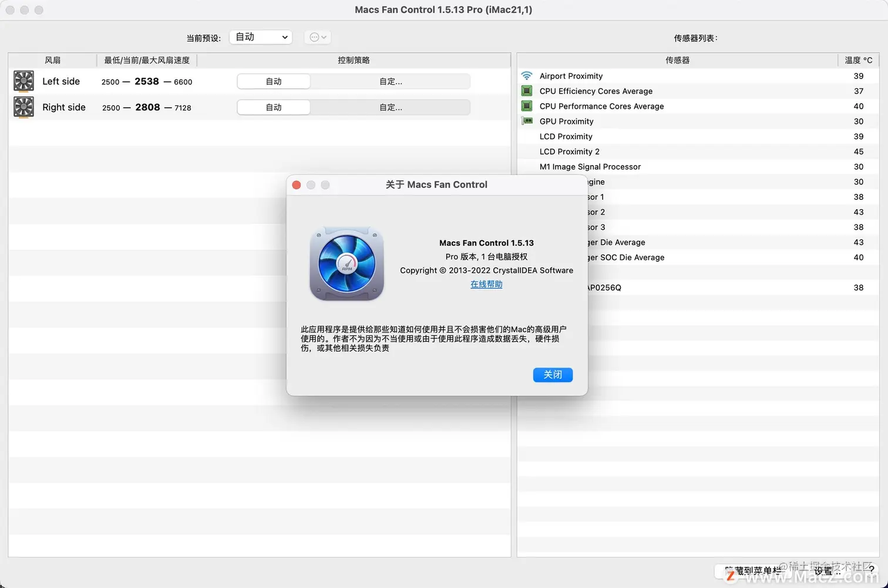
Task: Open the 设置... settings button
Action: point(827,571)
